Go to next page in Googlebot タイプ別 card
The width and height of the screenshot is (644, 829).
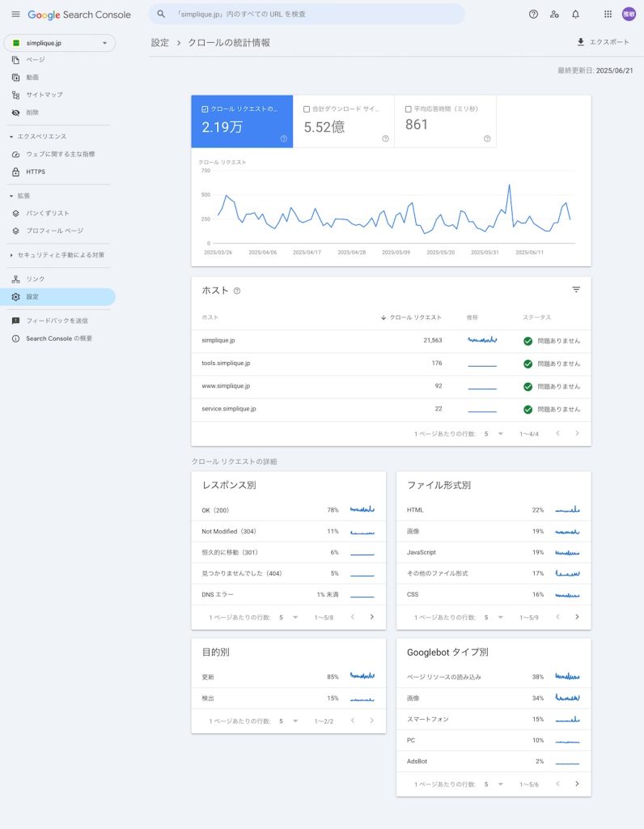click(x=577, y=784)
